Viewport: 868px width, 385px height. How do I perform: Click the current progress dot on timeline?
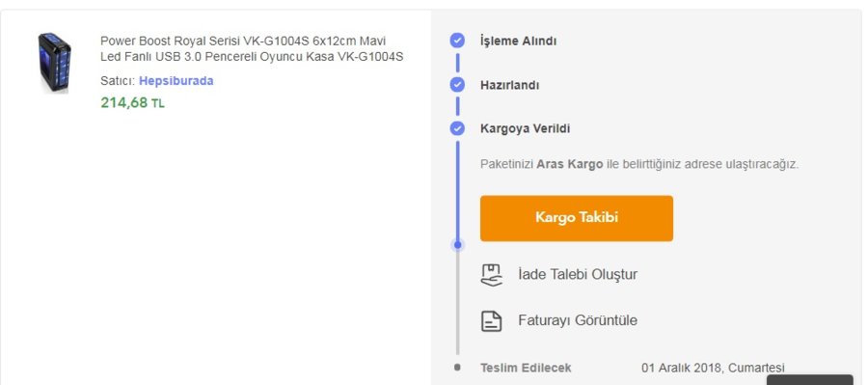457,245
